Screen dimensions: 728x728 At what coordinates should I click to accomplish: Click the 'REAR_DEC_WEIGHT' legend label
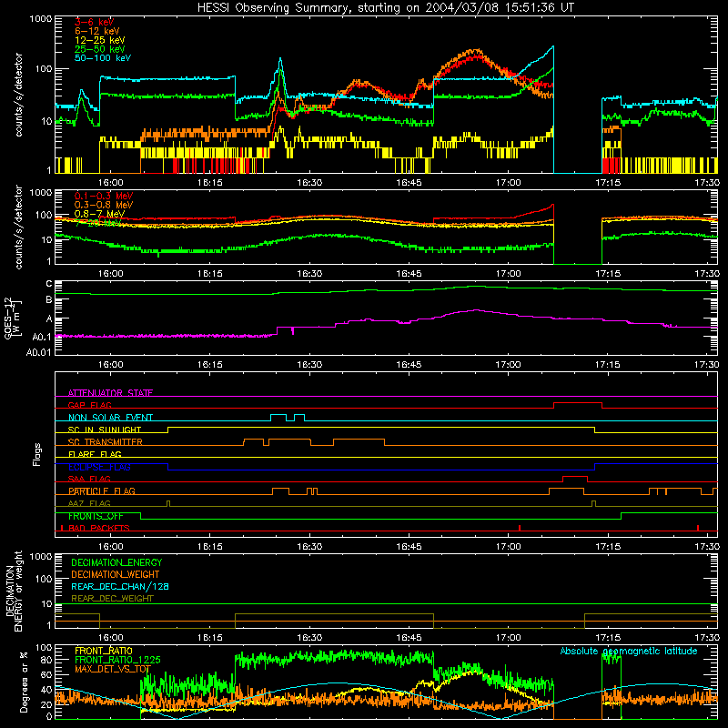(x=112, y=599)
